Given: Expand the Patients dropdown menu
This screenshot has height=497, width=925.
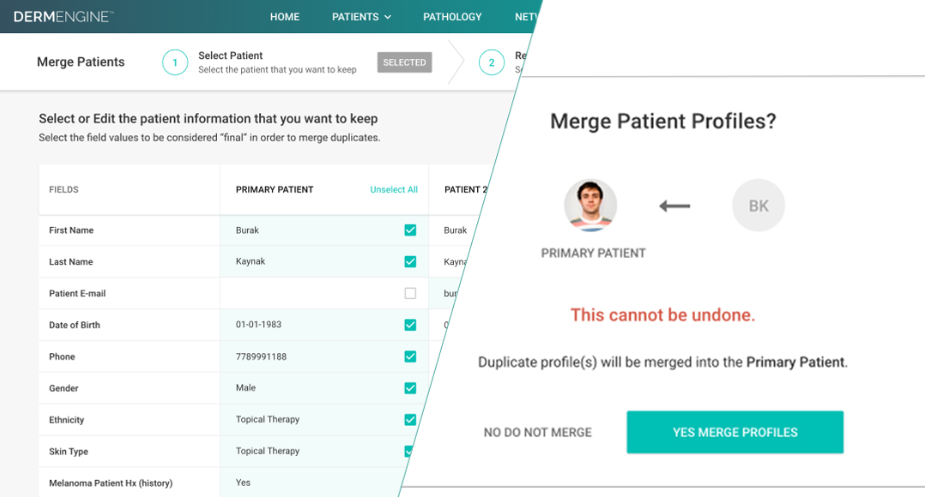Looking at the screenshot, I should click(x=361, y=17).
